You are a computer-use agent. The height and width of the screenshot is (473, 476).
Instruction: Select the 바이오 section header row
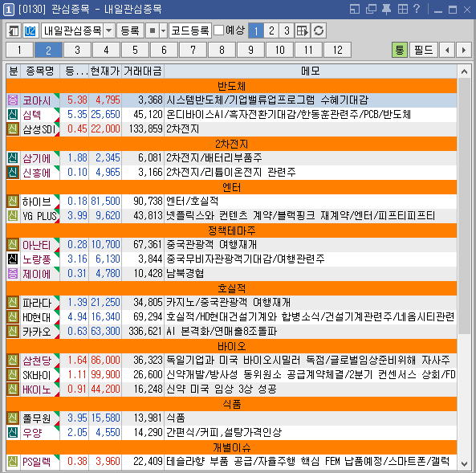[231, 346]
